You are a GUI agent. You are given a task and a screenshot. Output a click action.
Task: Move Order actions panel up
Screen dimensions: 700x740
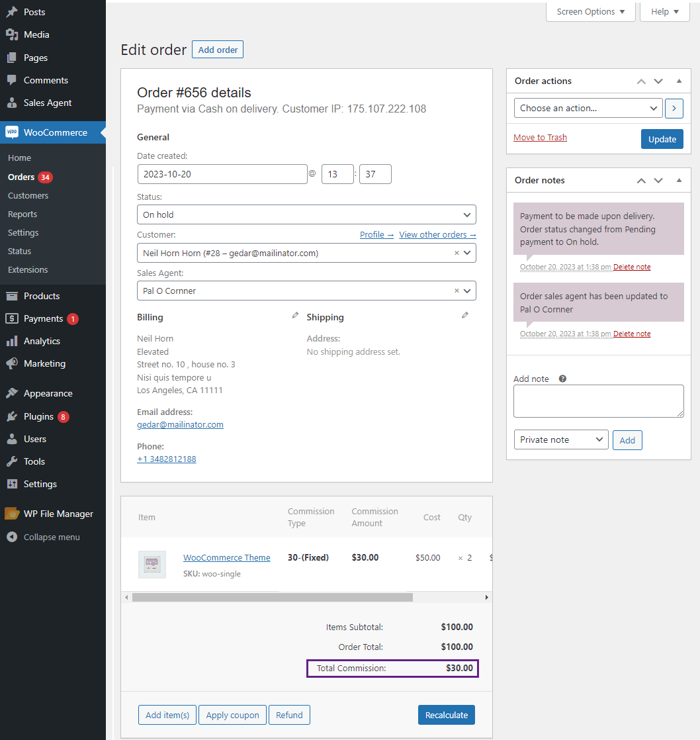pos(641,81)
